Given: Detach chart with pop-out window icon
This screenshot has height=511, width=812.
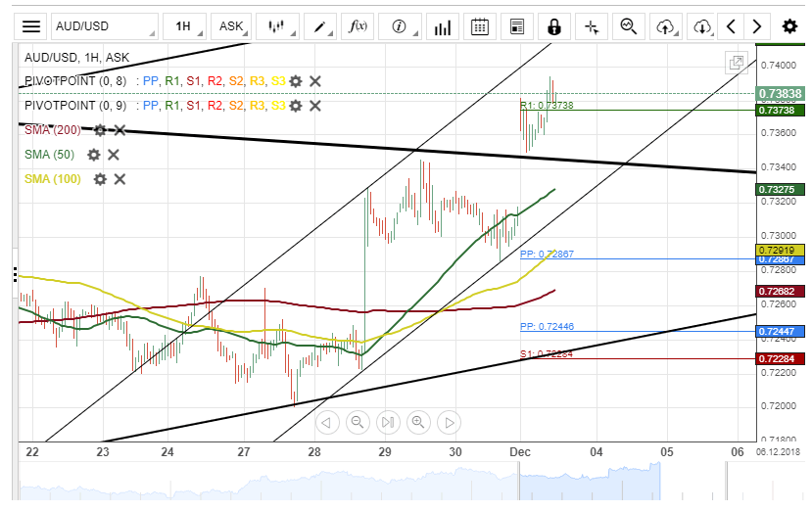Looking at the screenshot, I should point(737,63).
